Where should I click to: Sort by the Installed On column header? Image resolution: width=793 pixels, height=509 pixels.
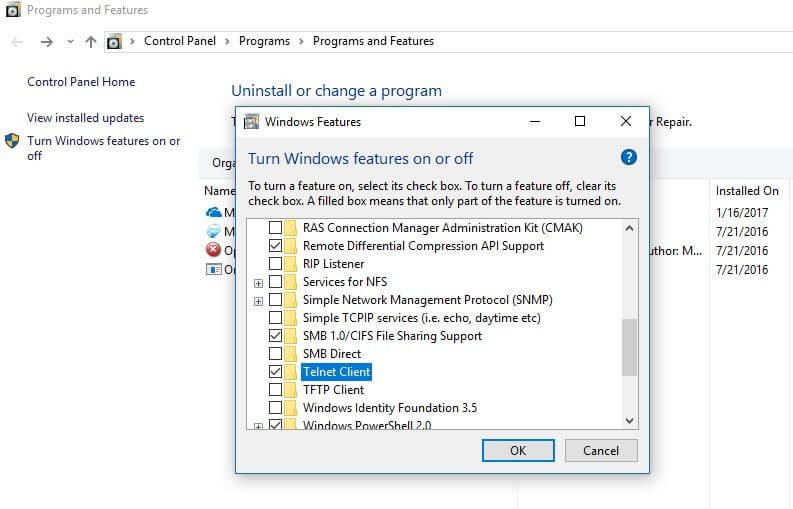pos(747,191)
